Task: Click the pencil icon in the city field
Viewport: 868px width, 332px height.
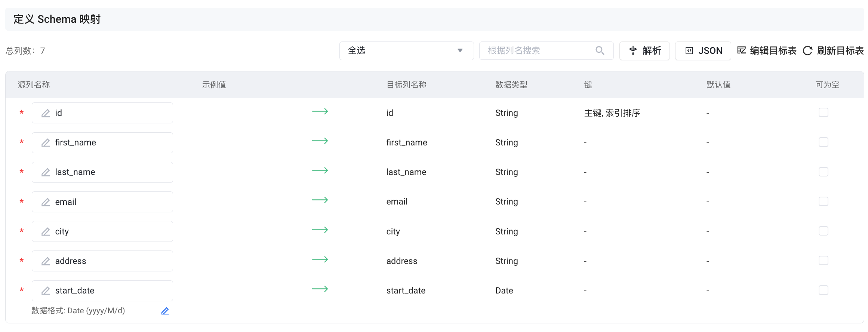Action: 46,232
